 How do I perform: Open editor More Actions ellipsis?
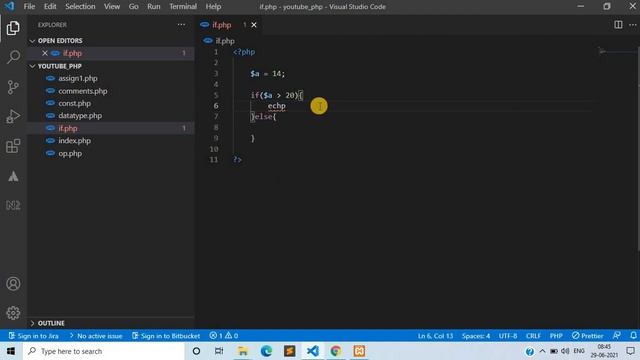tap(633, 25)
